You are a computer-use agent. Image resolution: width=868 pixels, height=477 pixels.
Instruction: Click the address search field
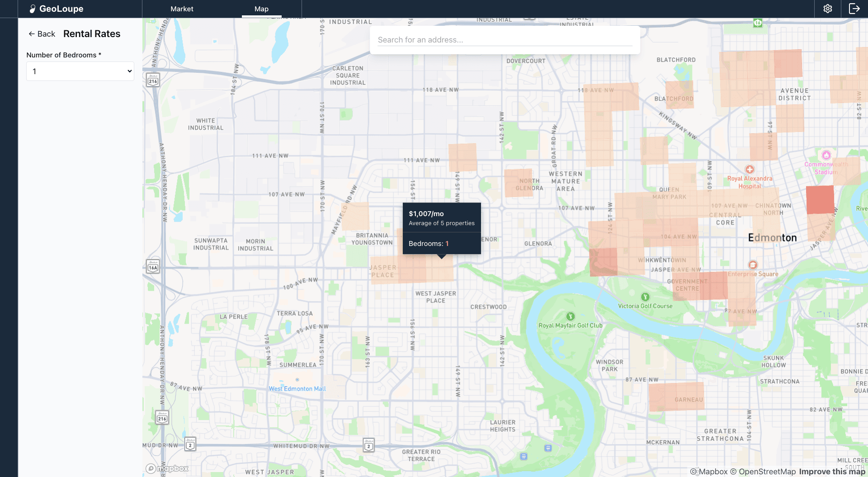coord(505,40)
